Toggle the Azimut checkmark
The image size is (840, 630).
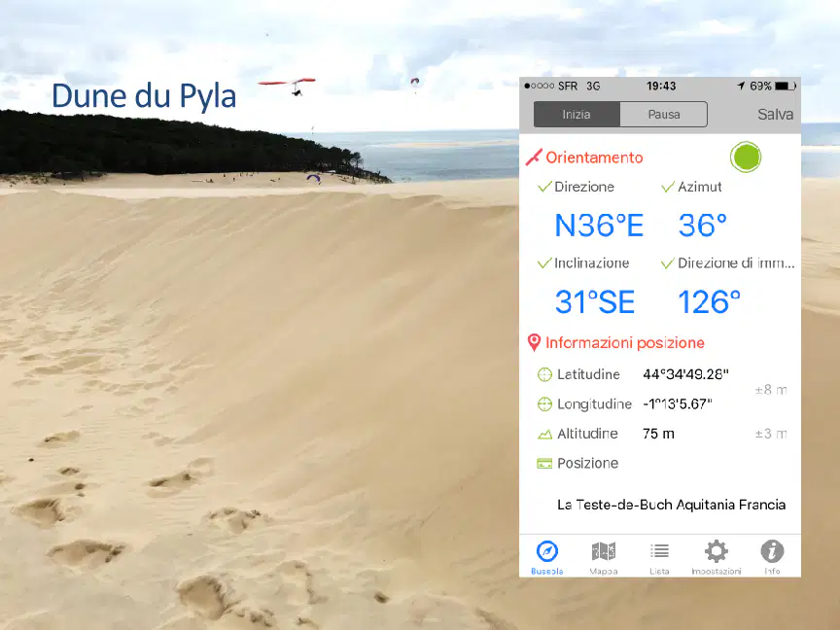point(668,187)
